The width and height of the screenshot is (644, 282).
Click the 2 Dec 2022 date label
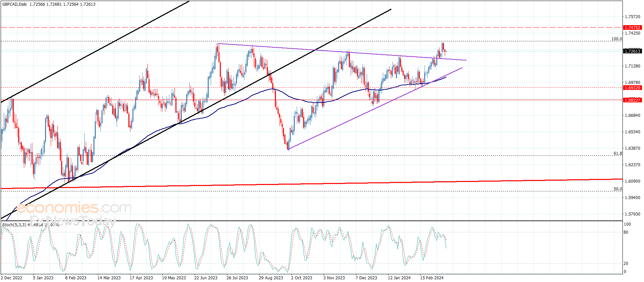[11, 278]
